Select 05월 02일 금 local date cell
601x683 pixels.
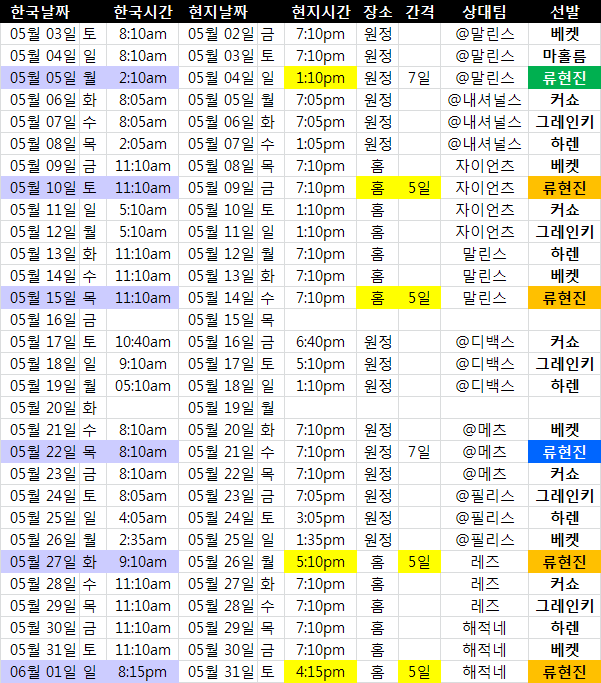(231, 34)
